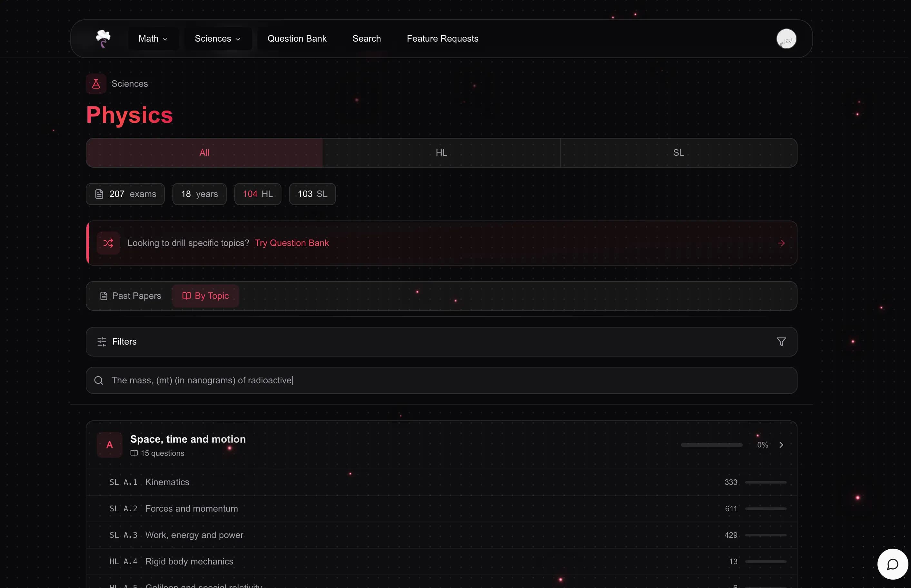Switch the exam level toggle to SL
Image resolution: width=911 pixels, height=588 pixels.
coord(678,152)
